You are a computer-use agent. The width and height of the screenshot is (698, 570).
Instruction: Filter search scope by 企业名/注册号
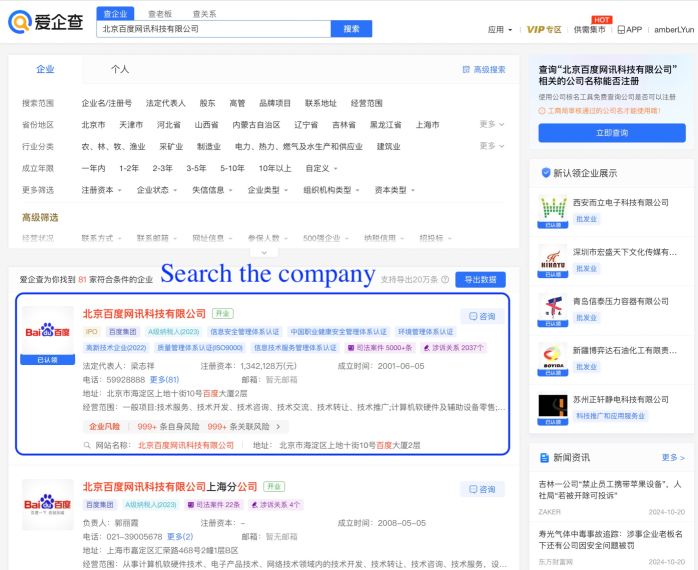(107, 103)
